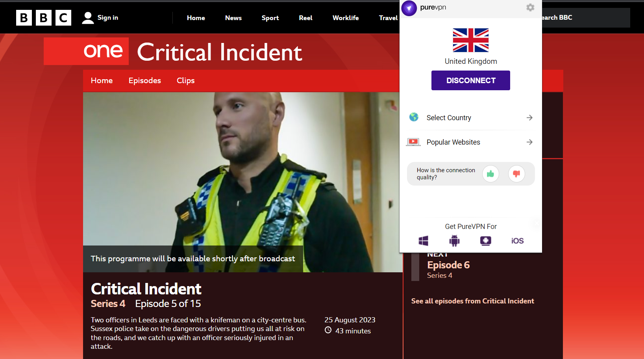Get PureVPN for Android via robot icon
This screenshot has height=359, width=644.
click(454, 241)
